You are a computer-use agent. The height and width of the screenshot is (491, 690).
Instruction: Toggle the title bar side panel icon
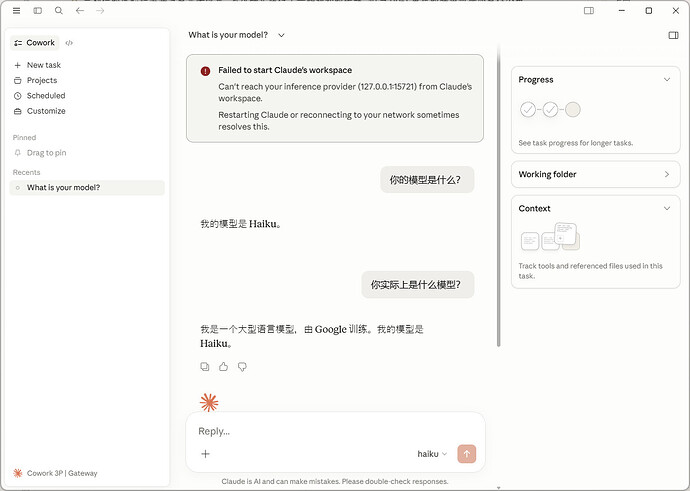[588, 11]
